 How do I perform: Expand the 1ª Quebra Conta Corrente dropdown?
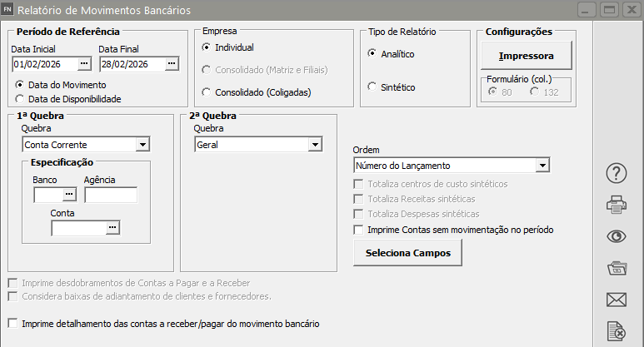tap(142, 145)
